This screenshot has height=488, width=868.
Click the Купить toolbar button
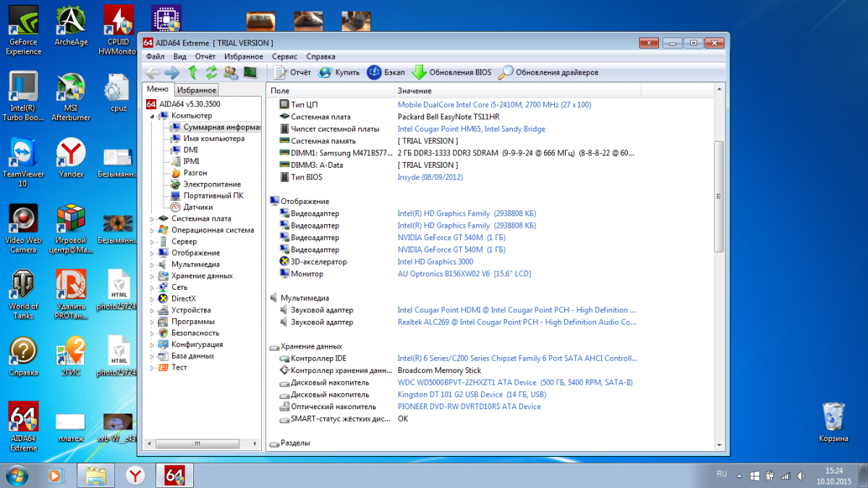coord(339,72)
